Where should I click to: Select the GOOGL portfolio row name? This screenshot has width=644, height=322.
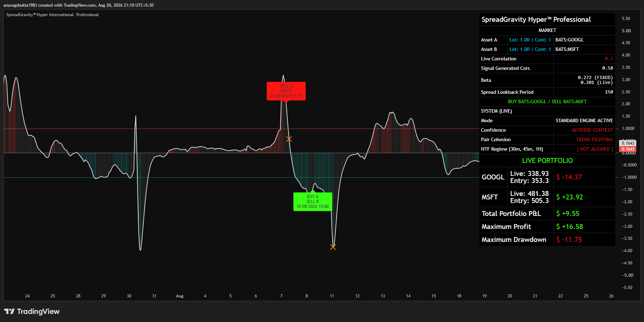point(493,177)
